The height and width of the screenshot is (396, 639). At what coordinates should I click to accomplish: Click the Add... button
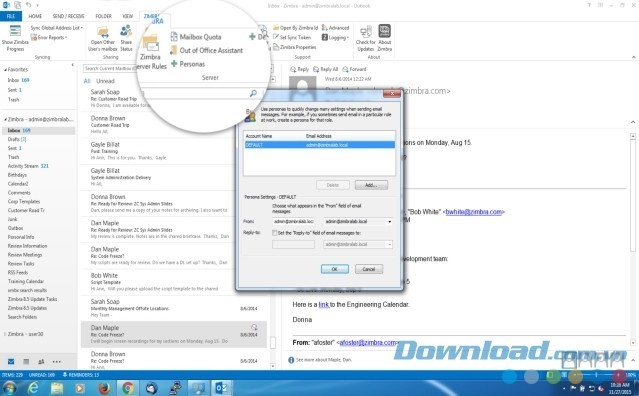(x=371, y=185)
